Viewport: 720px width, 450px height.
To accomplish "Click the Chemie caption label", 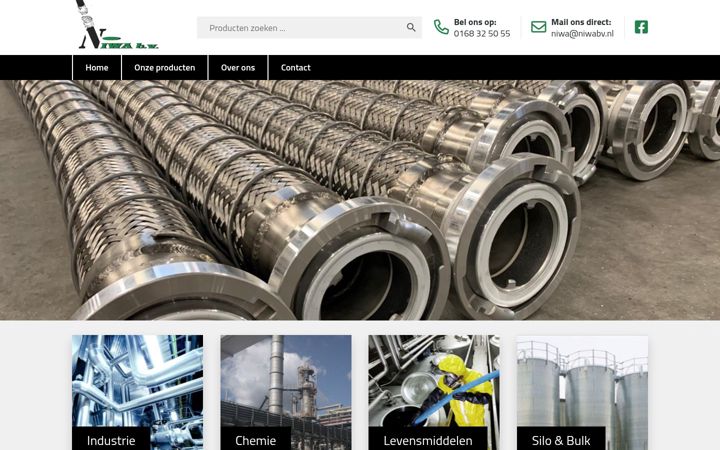I will tap(255, 440).
